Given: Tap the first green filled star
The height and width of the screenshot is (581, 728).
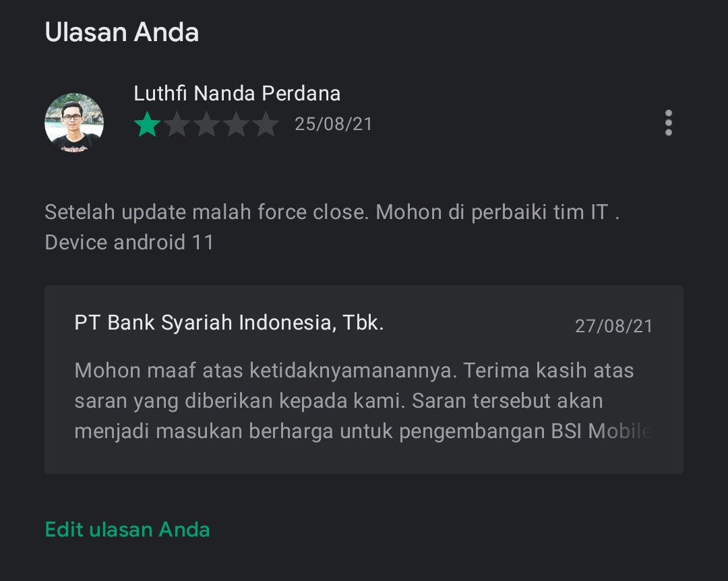Looking at the screenshot, I should pyautogui.click(x=147, y=125).
